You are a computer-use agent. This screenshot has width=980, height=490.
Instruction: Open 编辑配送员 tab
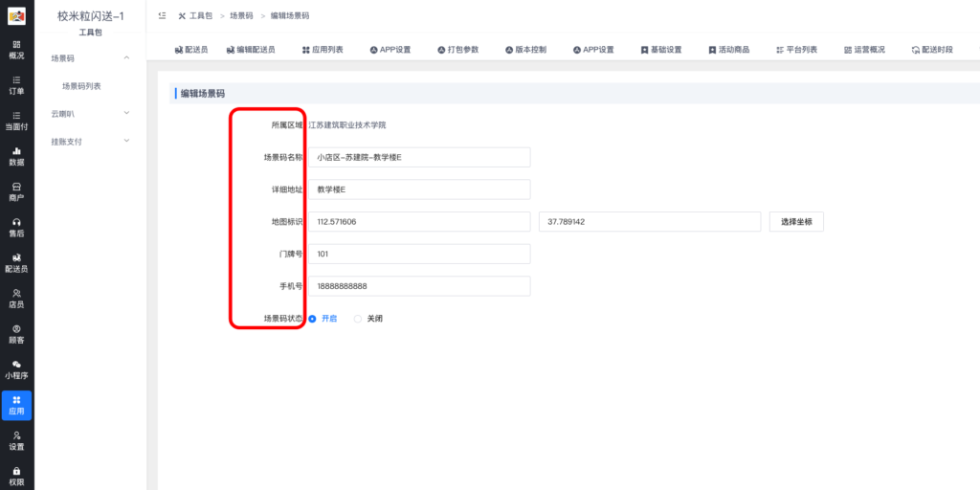(251, 50)
